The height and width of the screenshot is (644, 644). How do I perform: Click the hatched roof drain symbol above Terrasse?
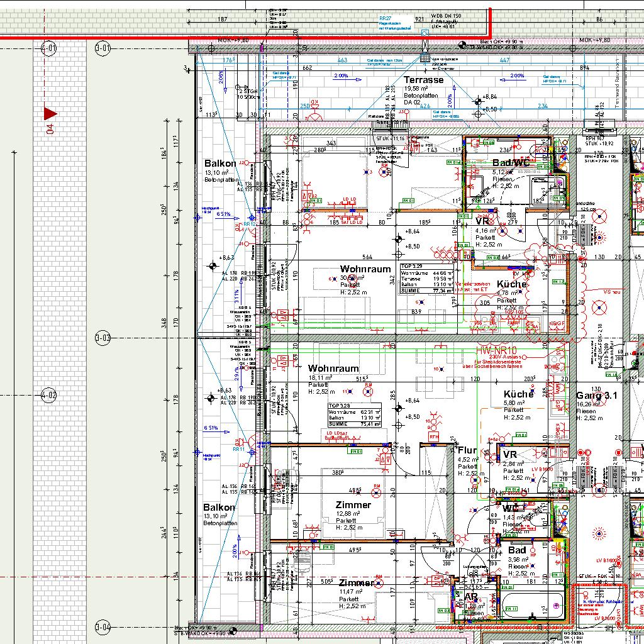425,57
